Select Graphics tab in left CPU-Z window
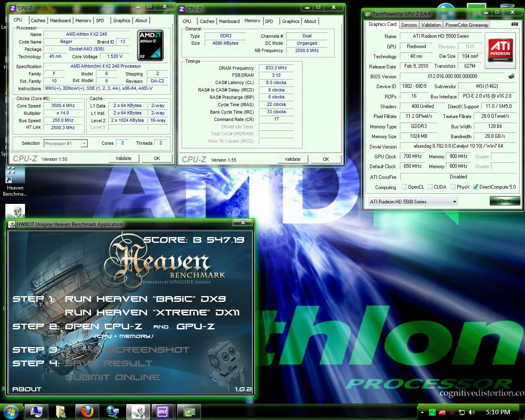This screenshot has width=525, height=420. (x=122, y=21)
